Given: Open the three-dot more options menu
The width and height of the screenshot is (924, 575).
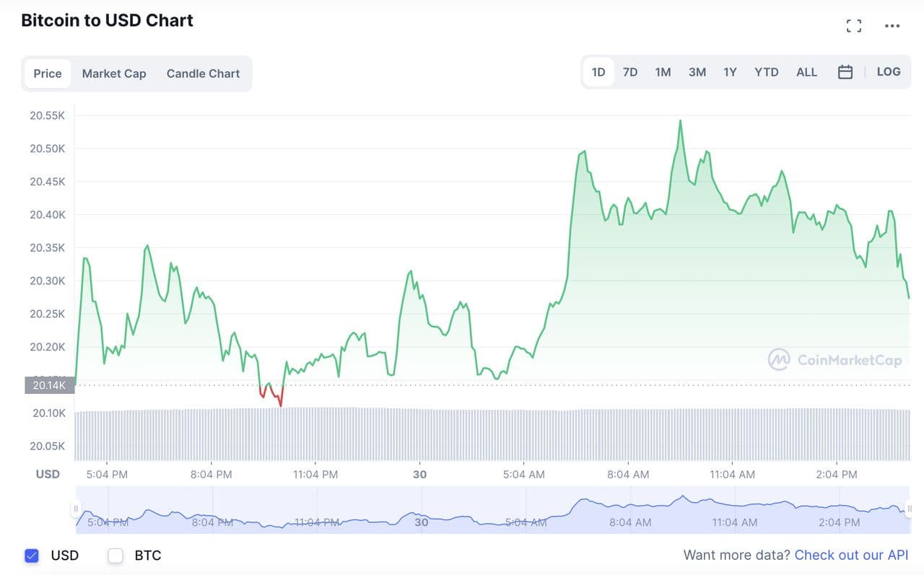Looking at the screenshot, I should [x=892, y=26].
